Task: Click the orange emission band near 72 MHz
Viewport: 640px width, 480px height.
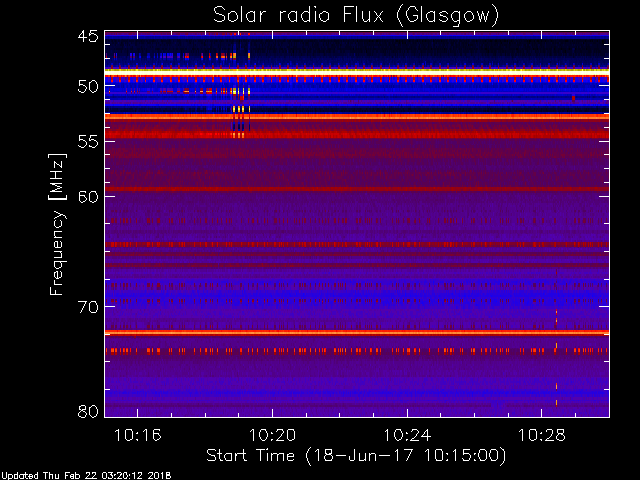Action: pyautogui.click(x=357, y=333)
